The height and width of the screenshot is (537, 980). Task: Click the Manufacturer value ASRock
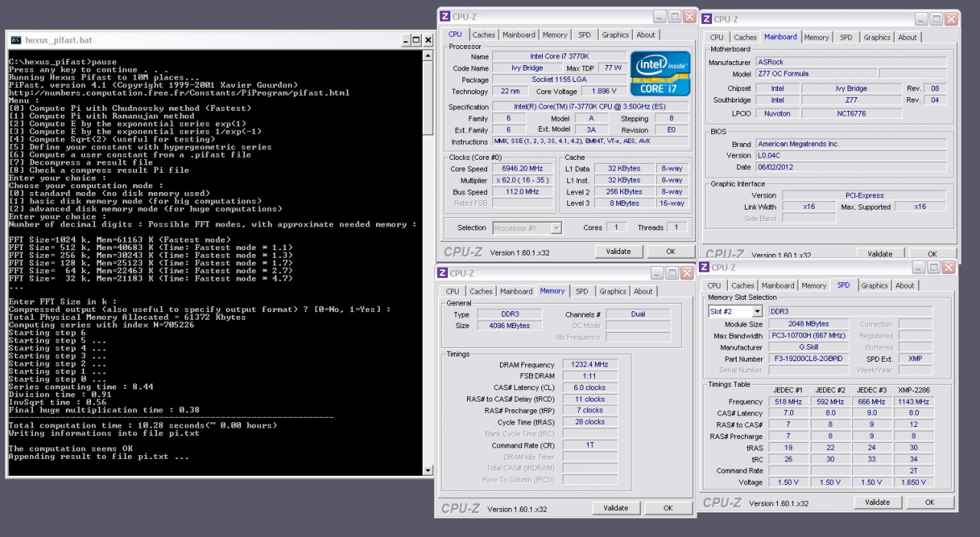tap(851, 62)
